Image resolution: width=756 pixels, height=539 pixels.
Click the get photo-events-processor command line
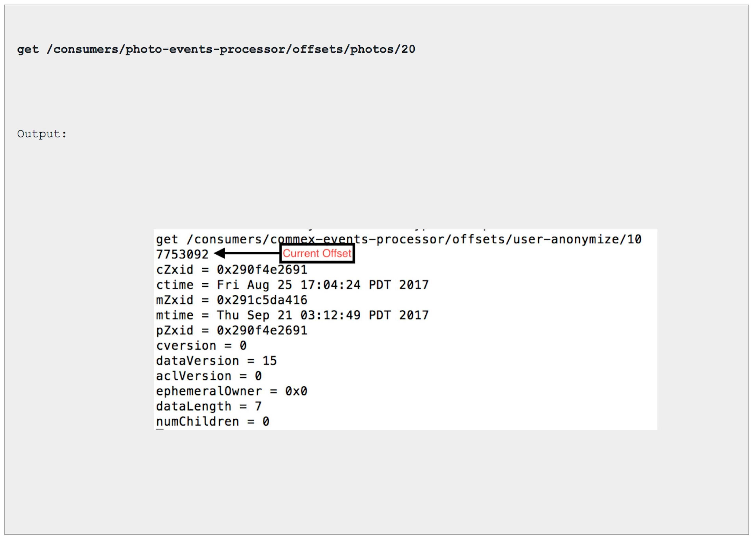coord(216,49)
